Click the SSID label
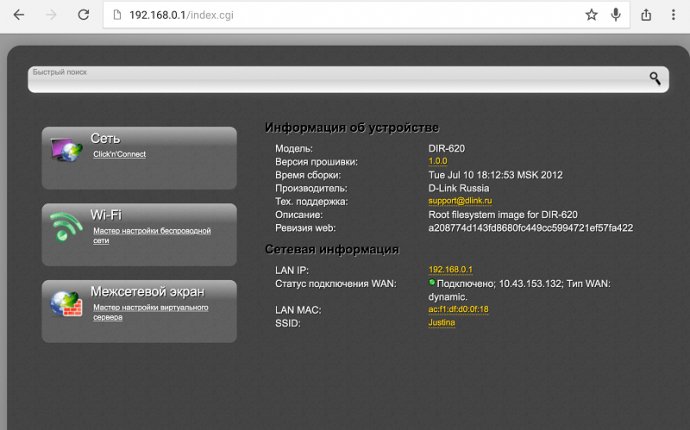This screenshot has width=690, height=430. pos(288,323)
